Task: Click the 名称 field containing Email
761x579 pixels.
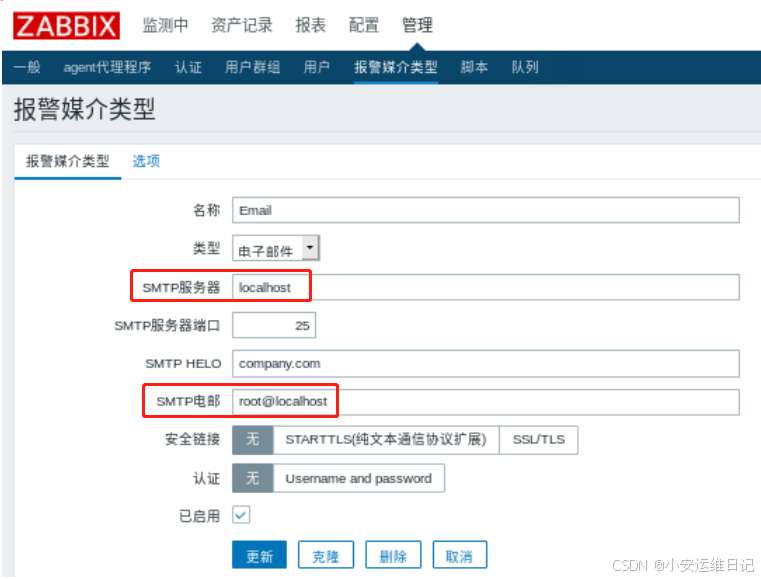Action: [486, 210]
